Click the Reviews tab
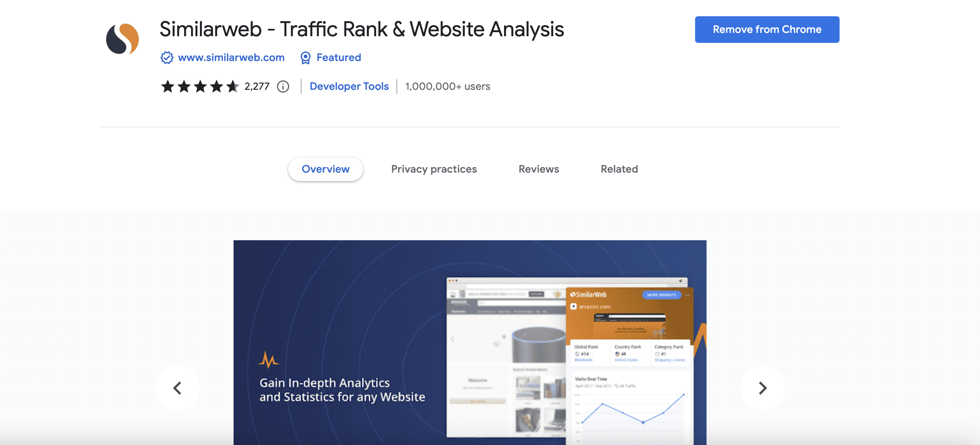This screenshot has height=445, width=980. 540,169
